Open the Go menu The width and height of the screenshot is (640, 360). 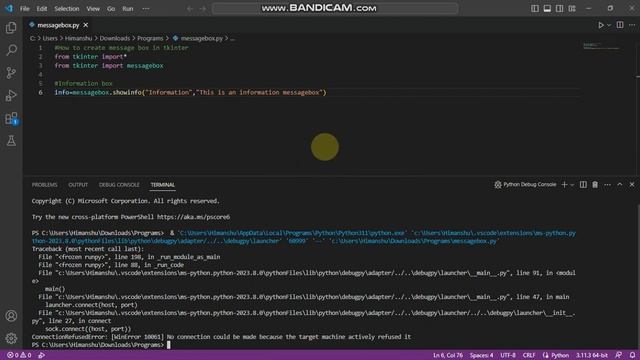111,9
